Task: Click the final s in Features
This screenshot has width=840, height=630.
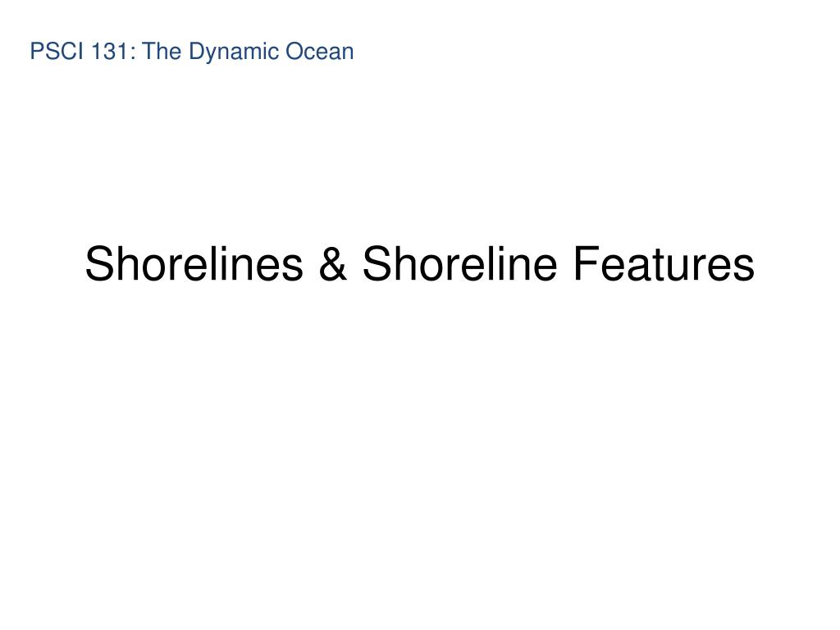Action: tap(745, 269)
